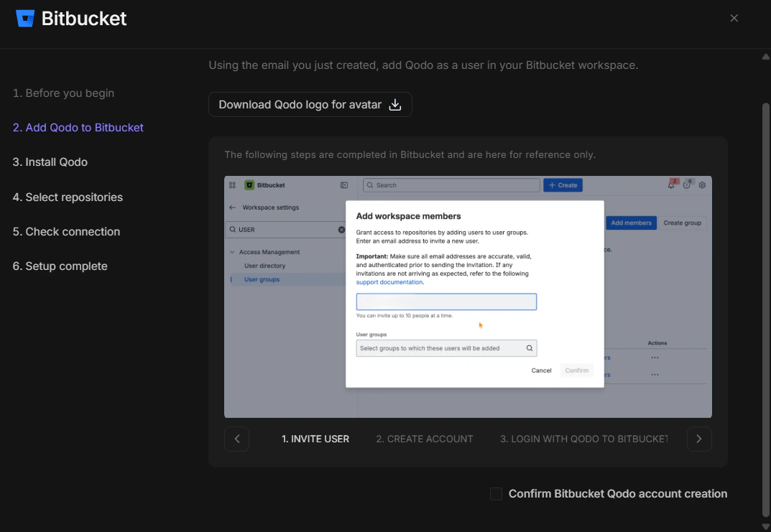
Task: Click the Add workspace members reference screenshot
Action: (x=468, y=297)
